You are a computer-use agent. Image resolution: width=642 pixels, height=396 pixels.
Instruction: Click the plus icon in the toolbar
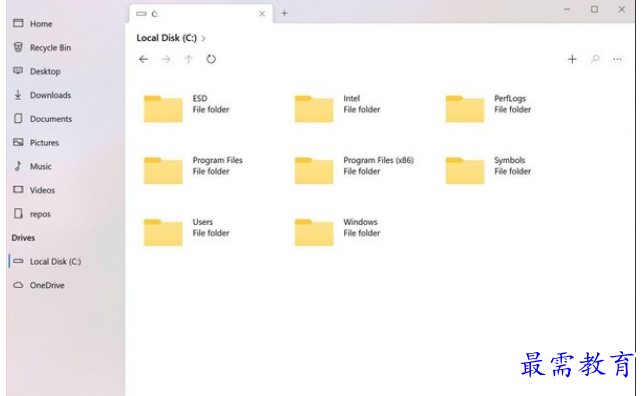572,59
